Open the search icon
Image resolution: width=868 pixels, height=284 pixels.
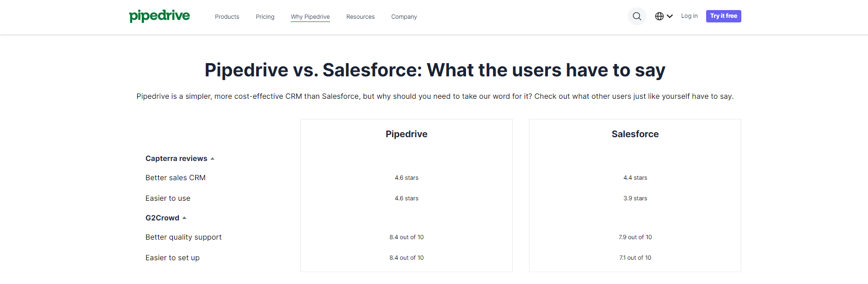pyautogui.click(x=637, y=16)
